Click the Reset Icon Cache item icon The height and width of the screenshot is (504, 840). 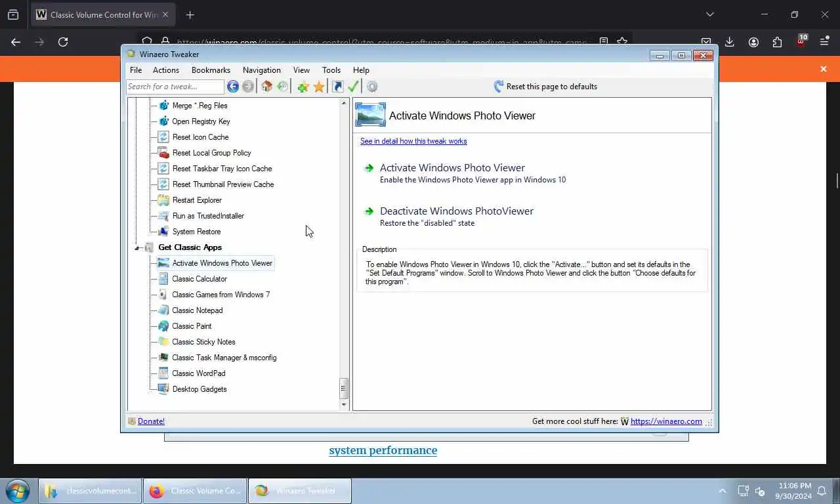coord(163,137)
